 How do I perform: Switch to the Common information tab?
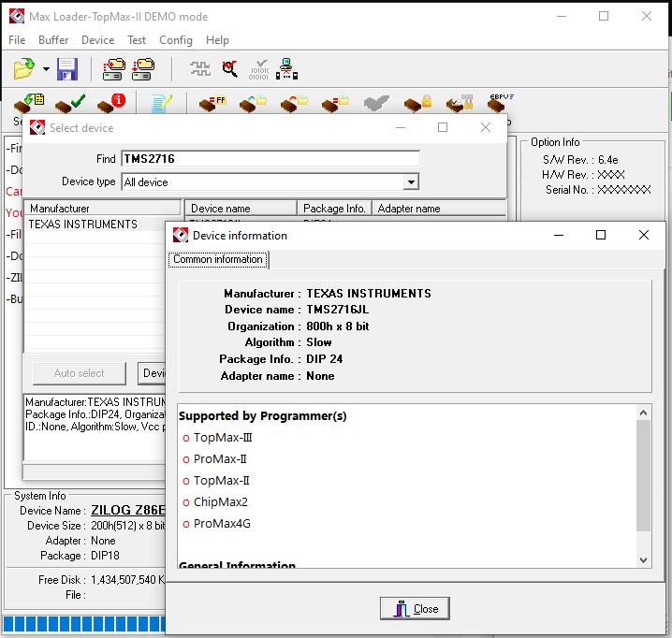[218, 260]
